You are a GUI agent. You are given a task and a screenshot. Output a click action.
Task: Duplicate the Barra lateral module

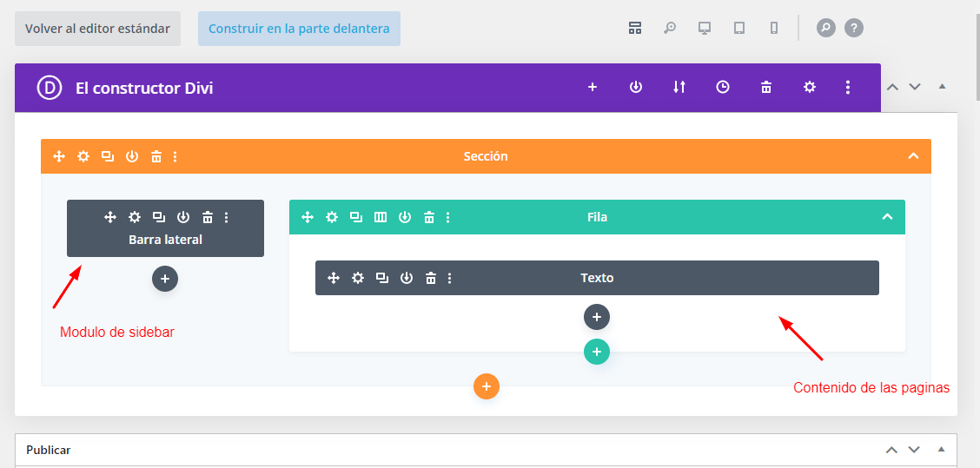159,217
